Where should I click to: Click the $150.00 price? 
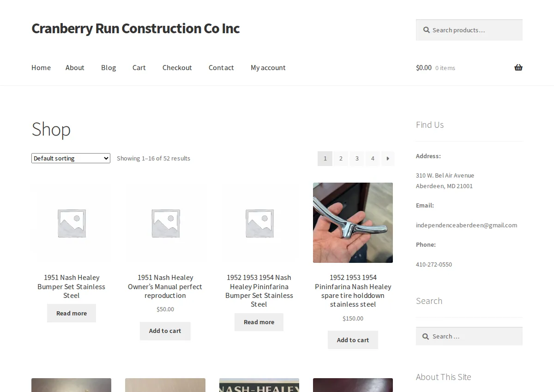pos(353,318)
